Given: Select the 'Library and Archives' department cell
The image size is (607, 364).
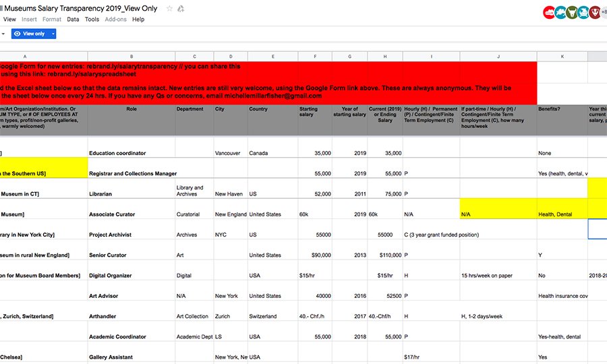Looking at the screenshot, I should coord(194,188).
